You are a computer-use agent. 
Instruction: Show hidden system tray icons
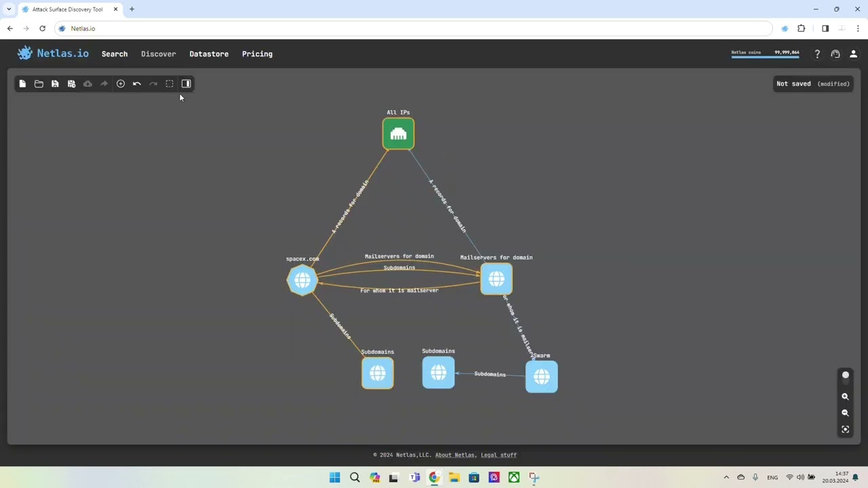click(726, 477)
